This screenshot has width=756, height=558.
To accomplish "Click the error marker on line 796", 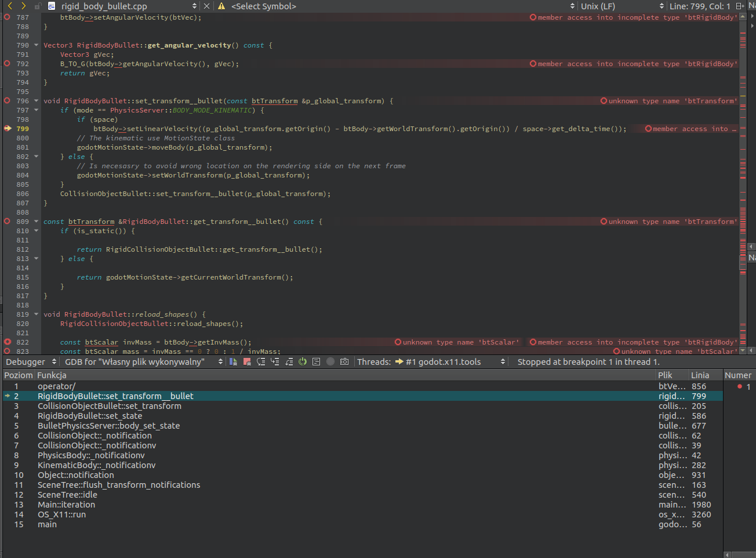I will click(7, 100).
